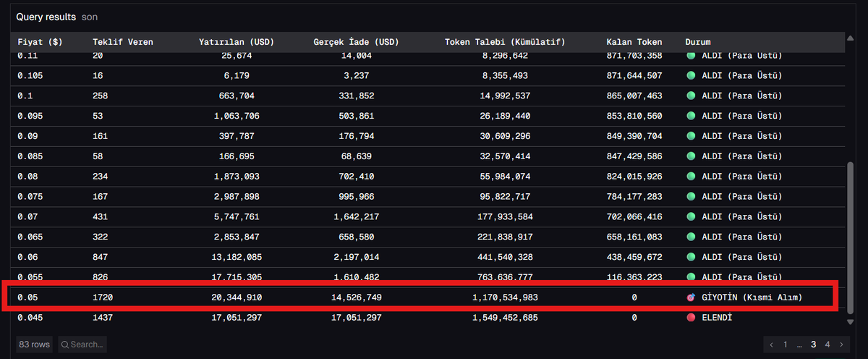Select price cell 0.105
The width and height of the screenshot is (868, 359).
tap(30, 75)
